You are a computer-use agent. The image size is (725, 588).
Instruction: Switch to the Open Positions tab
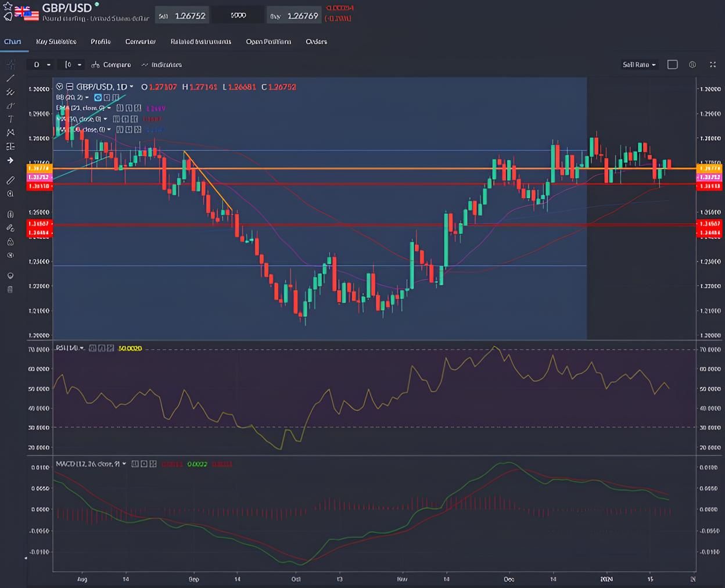[269, 42]
